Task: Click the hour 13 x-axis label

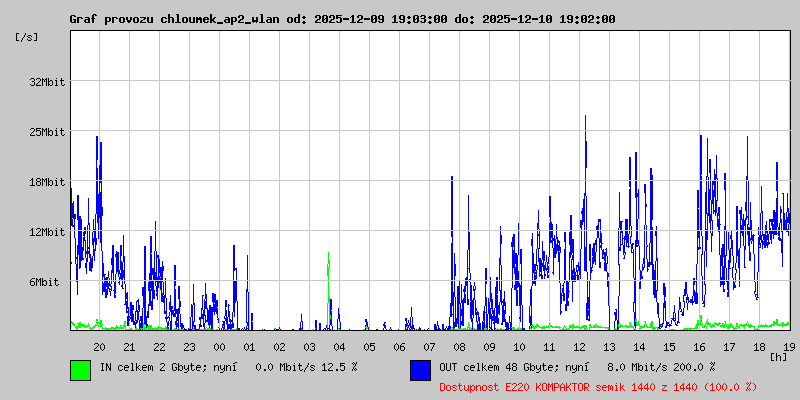Action: [x=609, y=347]
